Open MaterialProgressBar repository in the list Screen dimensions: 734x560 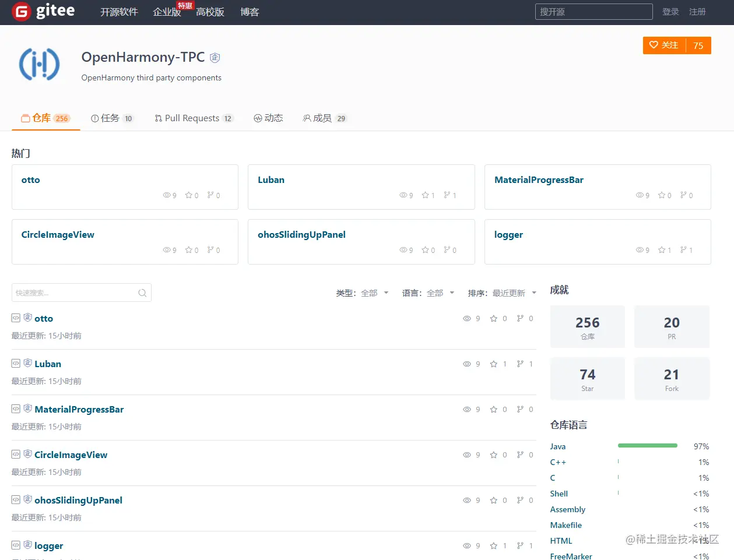[x=79, y=410]
